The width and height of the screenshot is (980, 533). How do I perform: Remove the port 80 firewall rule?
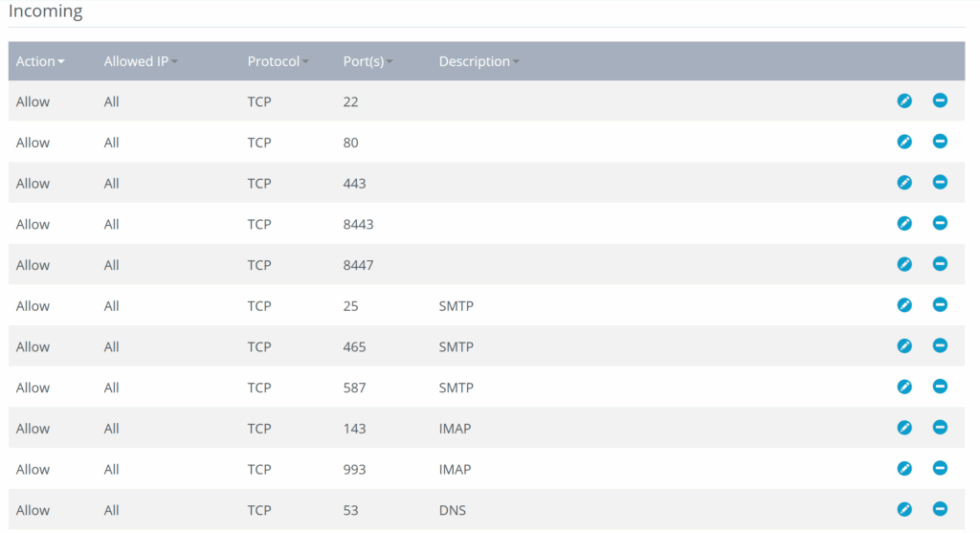[x=940, y=142]
